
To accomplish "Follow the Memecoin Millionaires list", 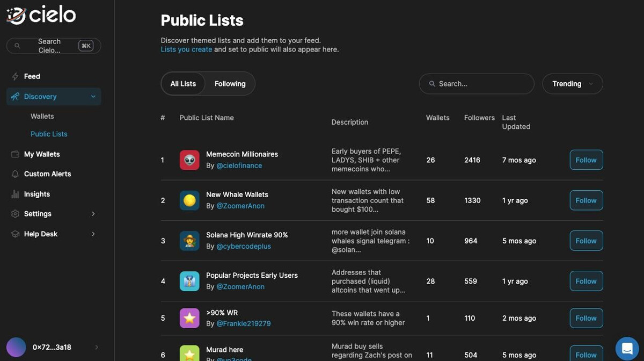I will coord(586,160).
